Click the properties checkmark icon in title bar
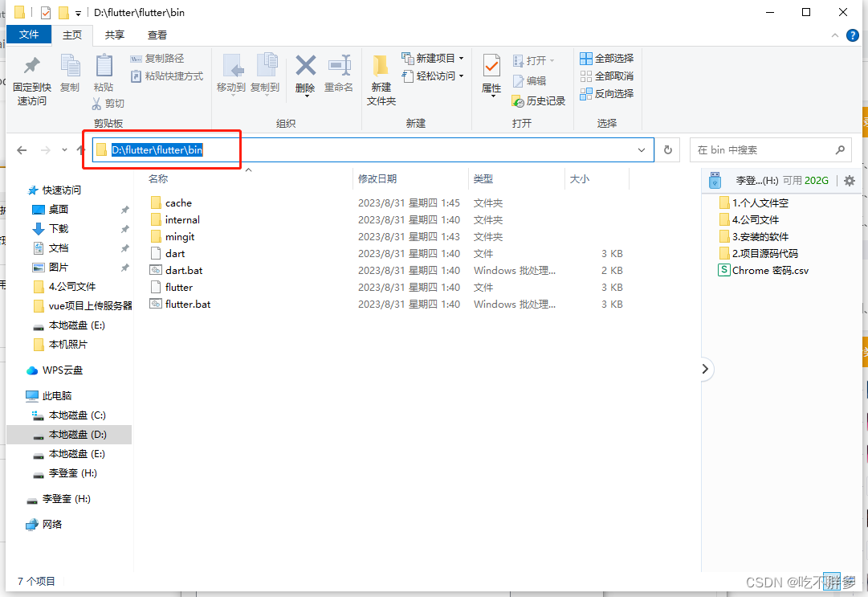 click(46, 12)
